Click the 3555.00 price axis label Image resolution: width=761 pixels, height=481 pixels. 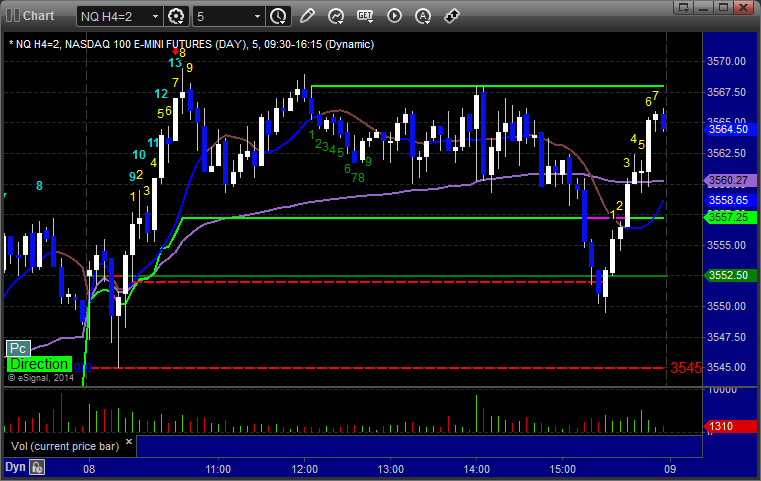[726, 245]
